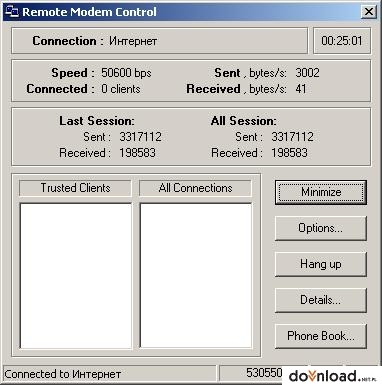Select the All Connections header
Viewport: 382px width, 385px height.
coord(195,188)
